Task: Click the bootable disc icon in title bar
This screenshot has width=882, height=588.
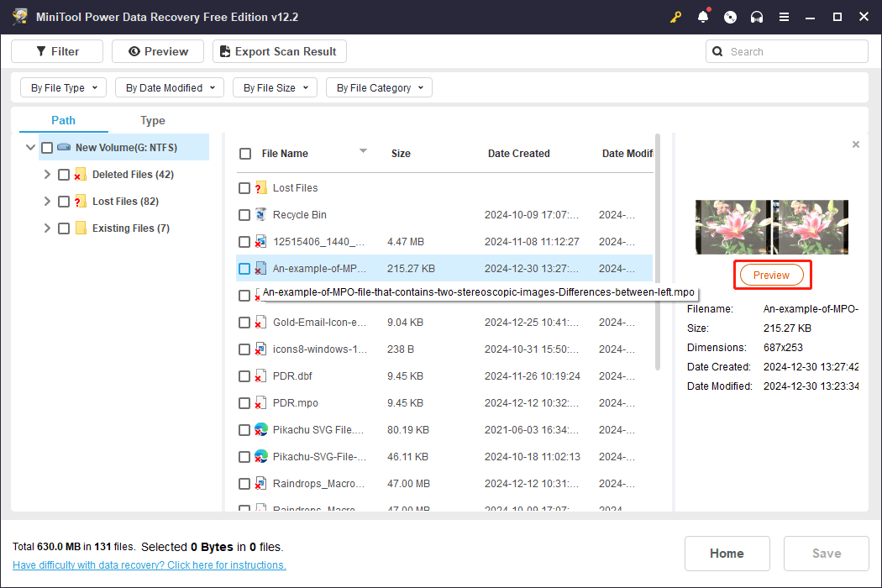Action: pos(730,17)
